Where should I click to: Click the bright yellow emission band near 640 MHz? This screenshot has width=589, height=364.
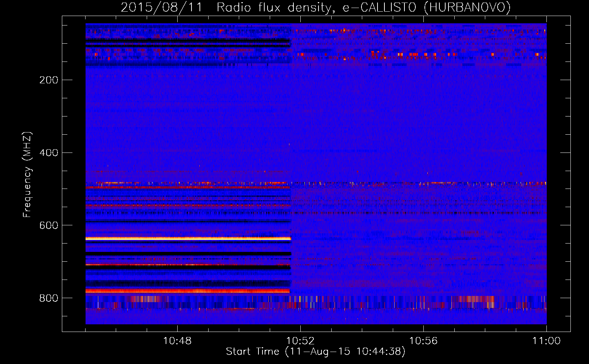point(188,238)
